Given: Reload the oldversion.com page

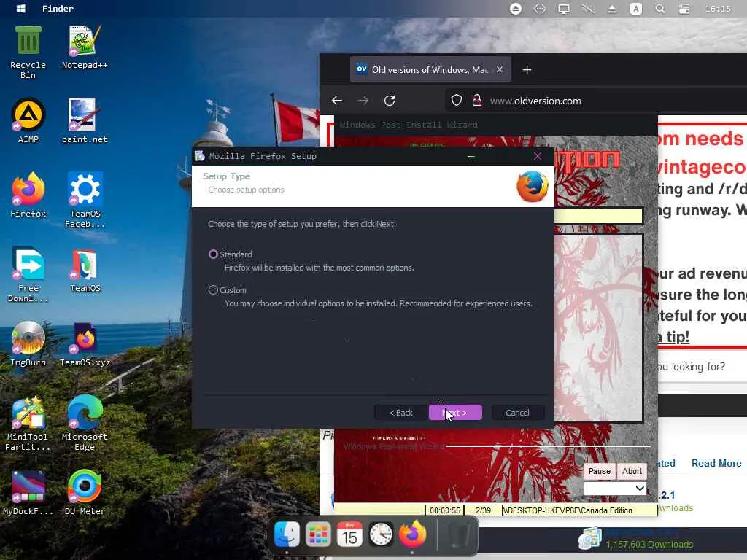Looking at the screenshot, I should (390, 101).
